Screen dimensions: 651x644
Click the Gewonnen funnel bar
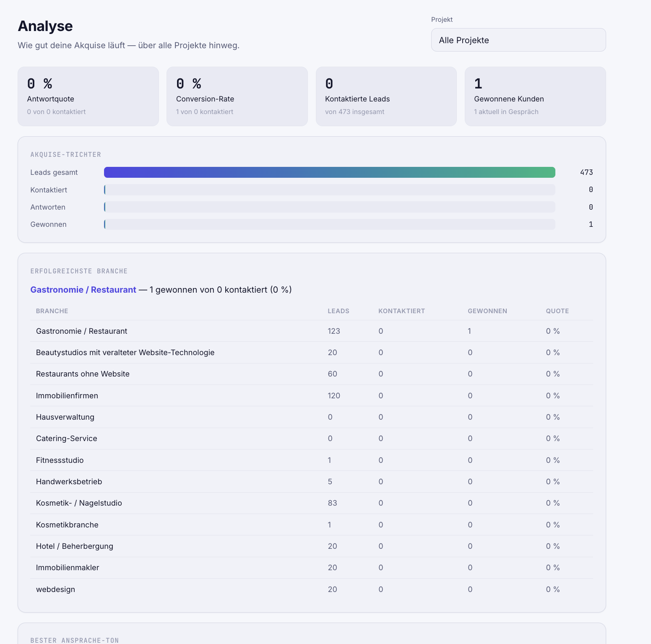330,224
